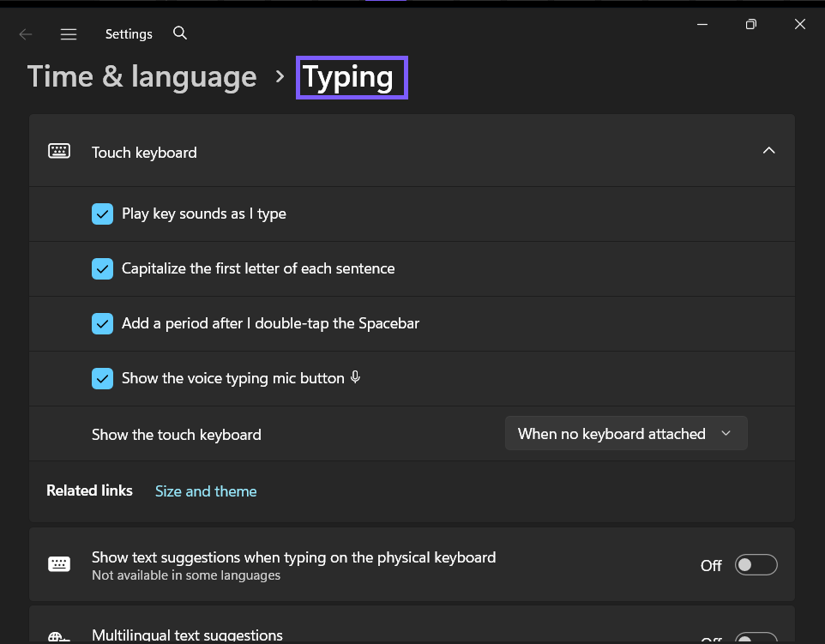Viewport: 825px width, 644px height.
Task: Open the hamburger navigation menu
Action: pyautogui.click(x=69, y=34)
